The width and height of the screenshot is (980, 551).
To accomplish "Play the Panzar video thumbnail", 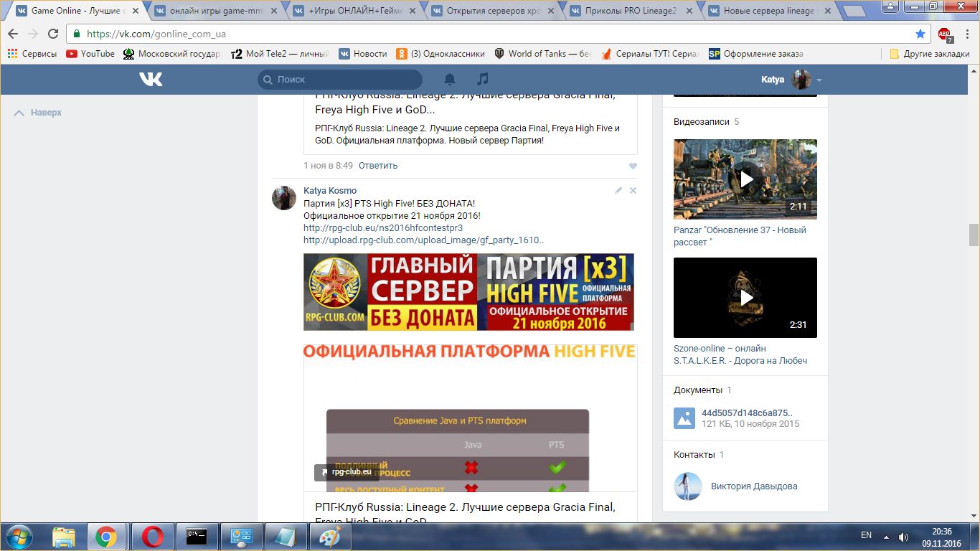I will tap(745, 179).
